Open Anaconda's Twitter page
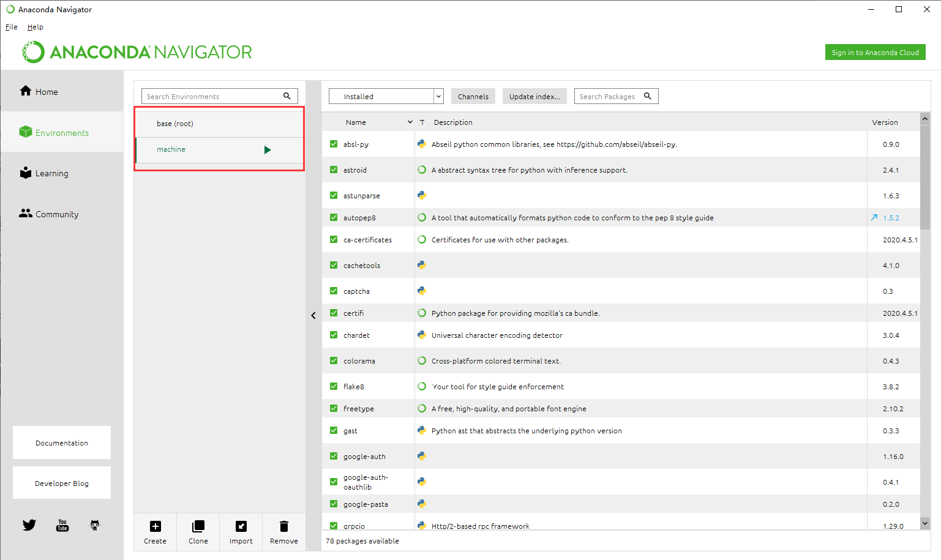Viewport: 941px width, 560px height. 29,525
